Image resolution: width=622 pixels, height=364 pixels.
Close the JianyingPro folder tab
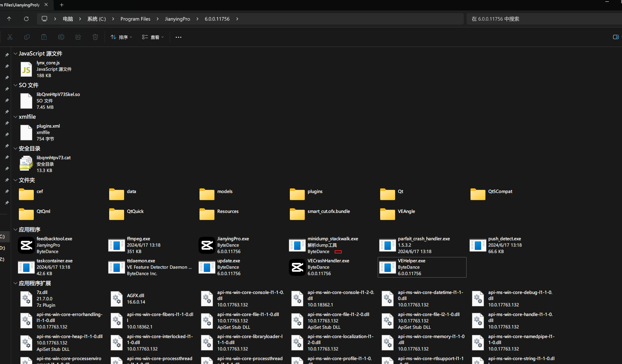click(46, 5)
